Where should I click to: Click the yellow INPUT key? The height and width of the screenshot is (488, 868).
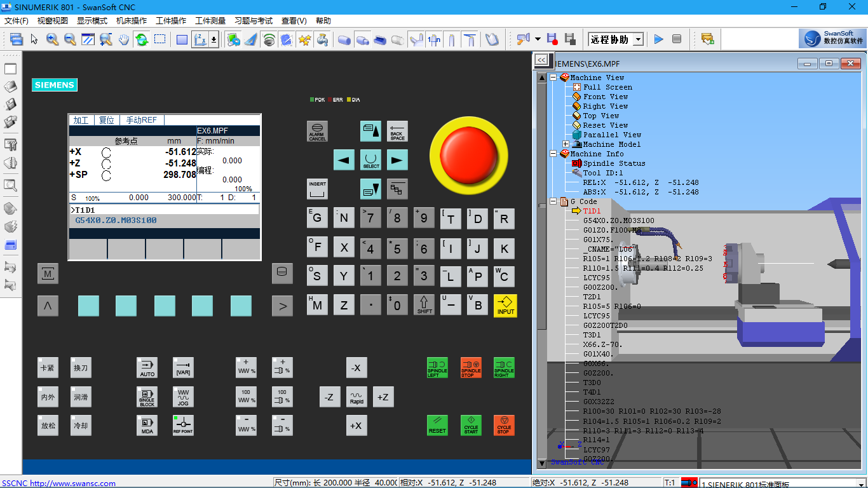pos(506,306)
